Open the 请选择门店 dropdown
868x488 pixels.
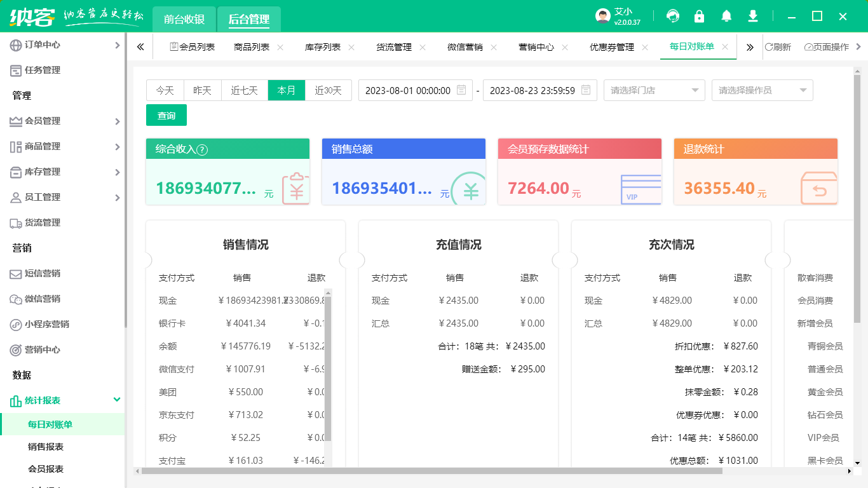click(654, 90)
